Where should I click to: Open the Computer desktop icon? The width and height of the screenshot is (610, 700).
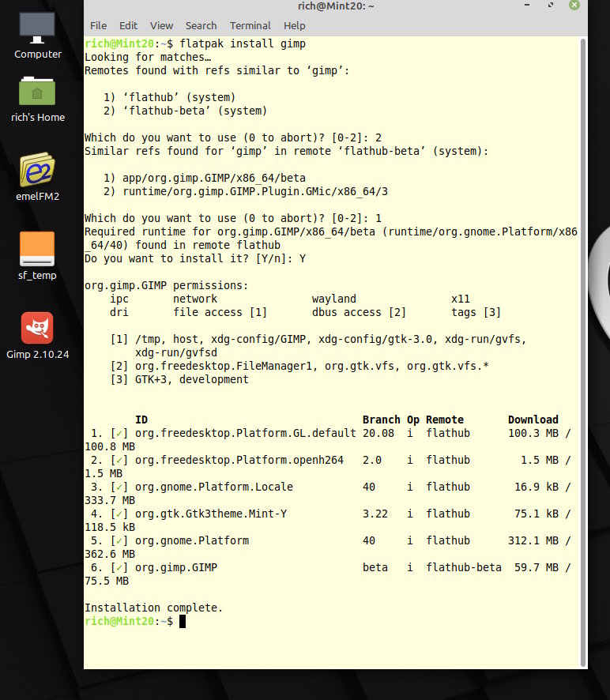tap(37, 36)
